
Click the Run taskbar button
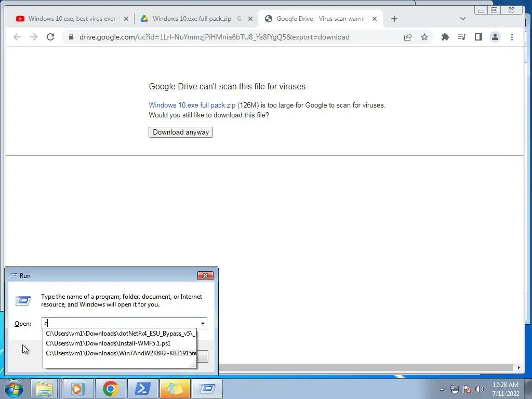[207, 389]
